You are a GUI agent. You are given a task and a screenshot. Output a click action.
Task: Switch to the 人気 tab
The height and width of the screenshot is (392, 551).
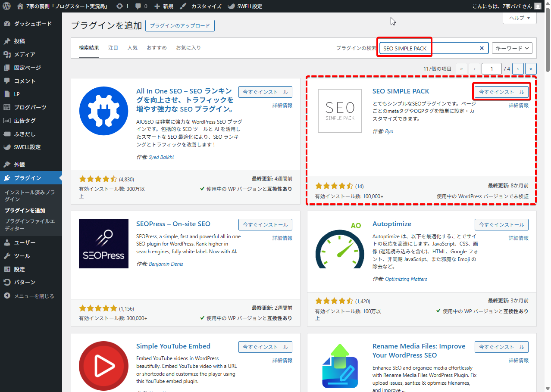pyautogui.click(x=132, y=48)
